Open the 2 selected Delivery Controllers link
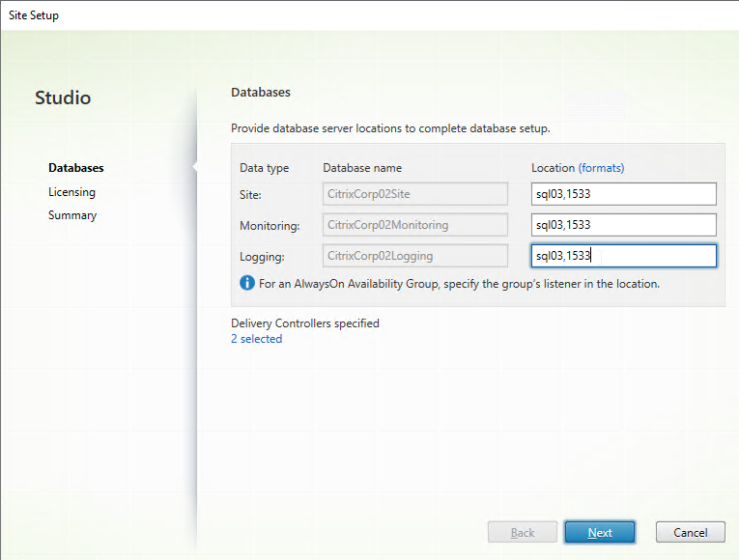The image size is (739, 560). (x=256, y=339)
